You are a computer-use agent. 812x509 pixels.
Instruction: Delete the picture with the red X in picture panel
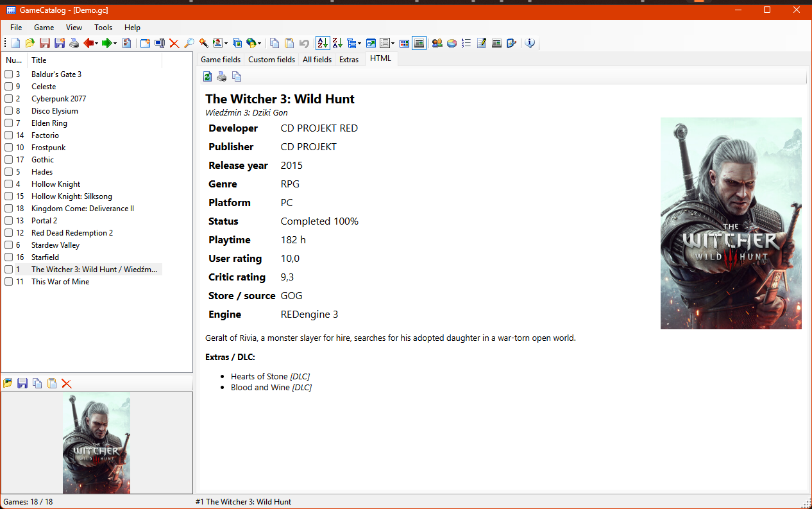pos(67,383)
